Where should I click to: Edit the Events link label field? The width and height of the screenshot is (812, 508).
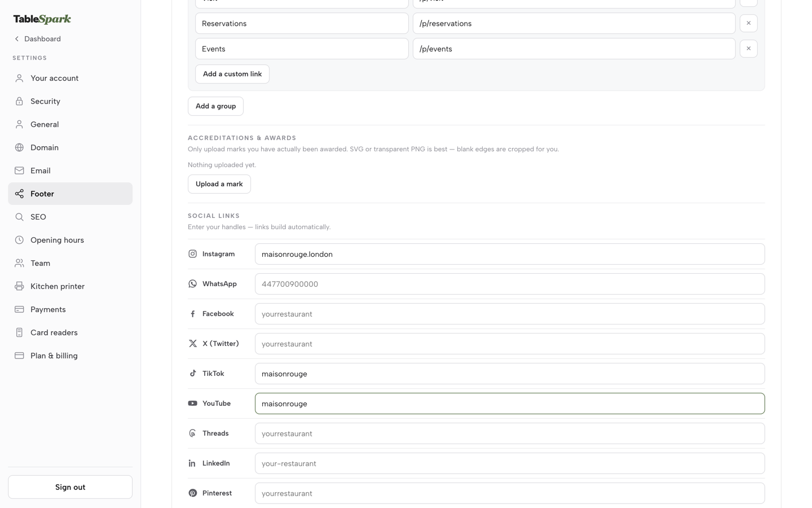click(x=302, y=49)
